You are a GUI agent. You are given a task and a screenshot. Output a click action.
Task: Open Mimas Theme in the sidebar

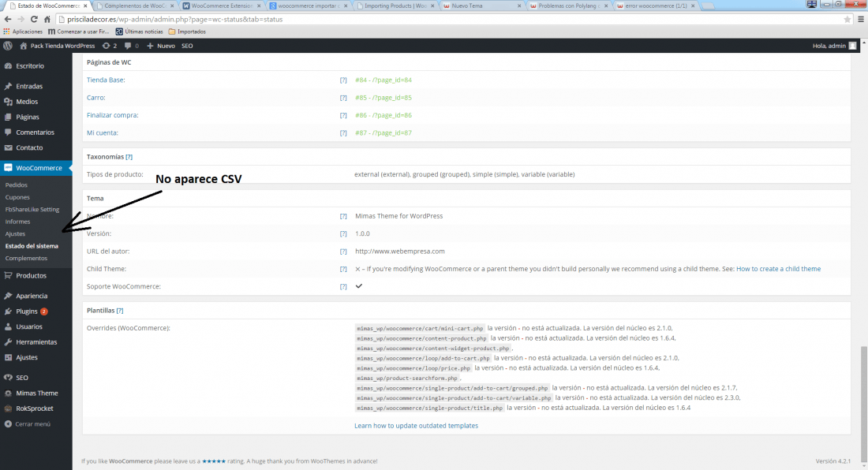pos(36,394)
